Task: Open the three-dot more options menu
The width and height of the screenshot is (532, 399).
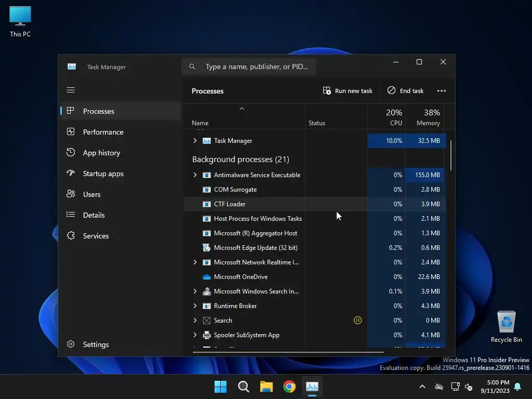Action: pyautogui.click(x=442, y=90)
